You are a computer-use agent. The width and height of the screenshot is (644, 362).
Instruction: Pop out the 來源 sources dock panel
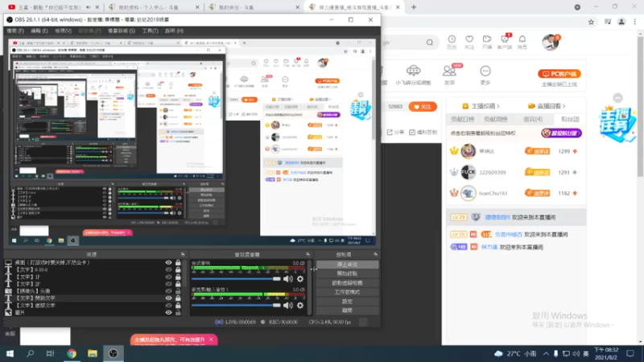pyautogui.click(x=183, y=254)
